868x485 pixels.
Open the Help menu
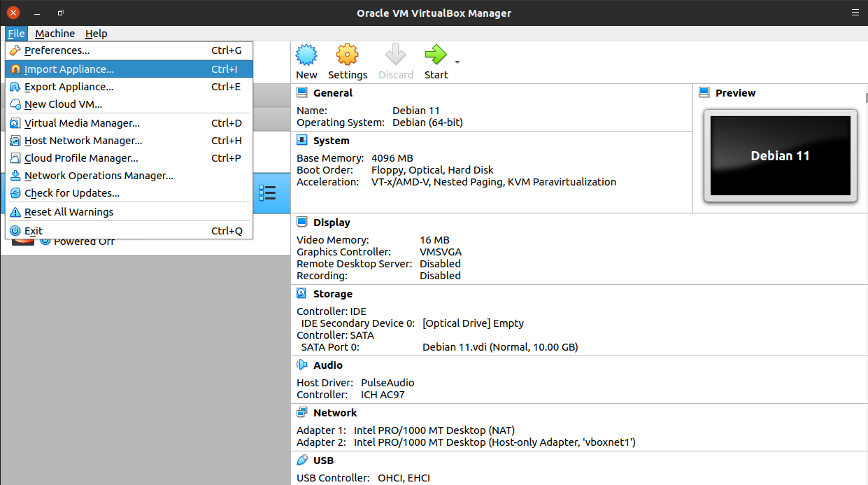(x=97, y=34)
